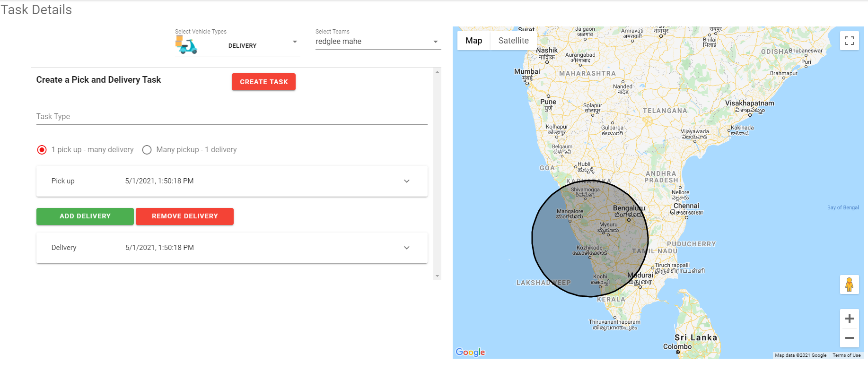Zoom out on the map
This screenshot has width=868, height=371.
[x=849, y=338]
